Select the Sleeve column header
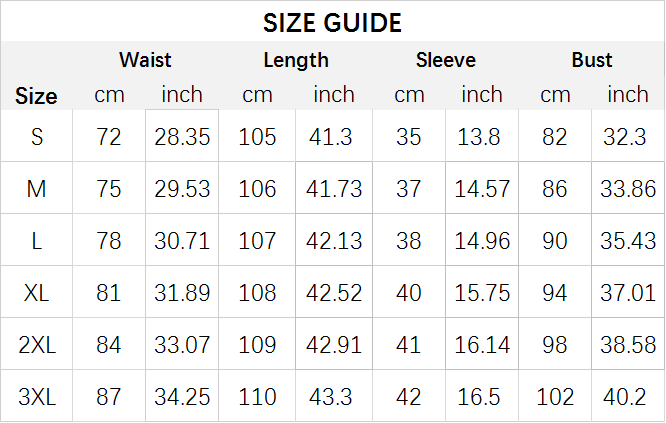Screen dimensions: 666x423 pyautogui.click(x=446, y=60)
